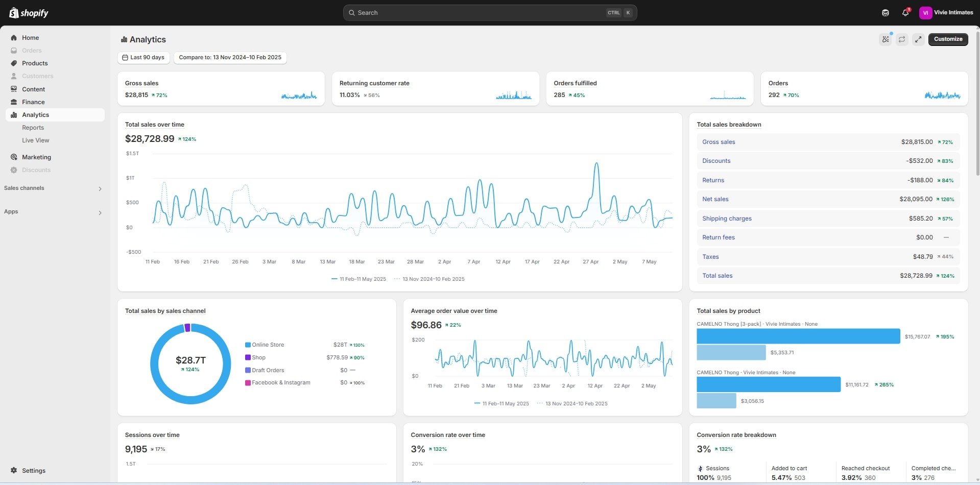Open the Sidekick assistant face icon
The image size is (980, 485).
[885, 13]
